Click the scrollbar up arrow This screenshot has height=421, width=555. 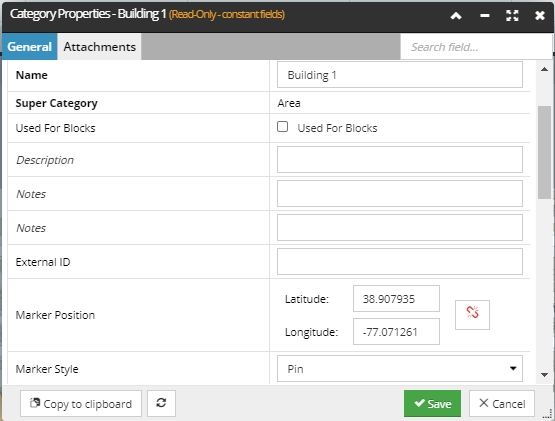pos(544,69)
